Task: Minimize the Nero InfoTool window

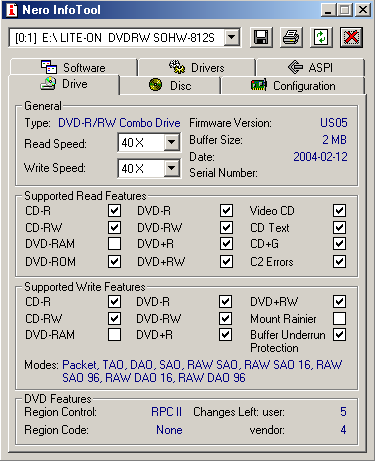Action: [328, 10]
